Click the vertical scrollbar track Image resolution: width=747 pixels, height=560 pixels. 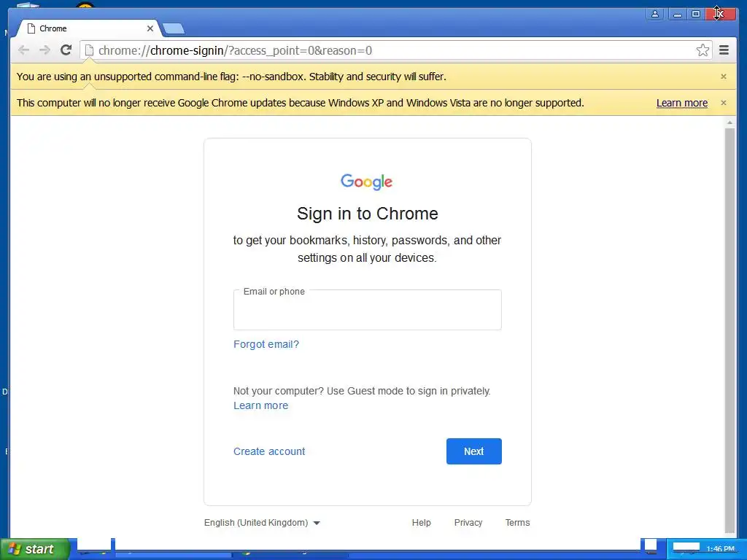729,330
